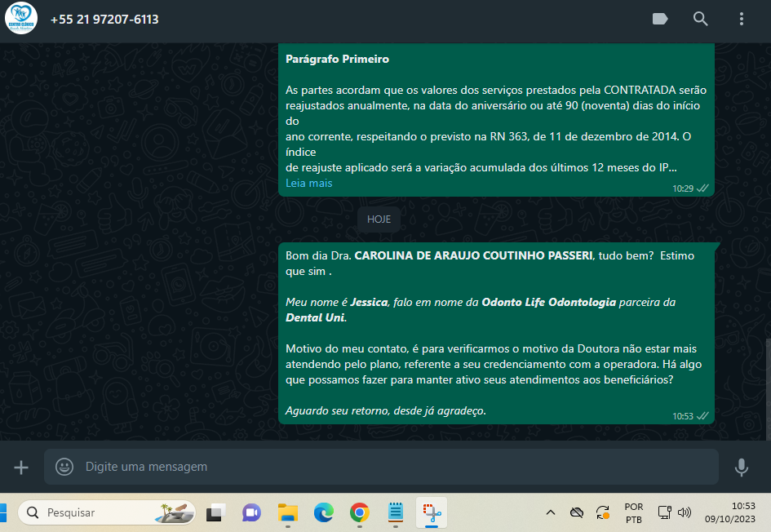Viewport: 771px width, 532px height.
Task: Click the Odonto Life Odontologia text
Action: [549, 303]
